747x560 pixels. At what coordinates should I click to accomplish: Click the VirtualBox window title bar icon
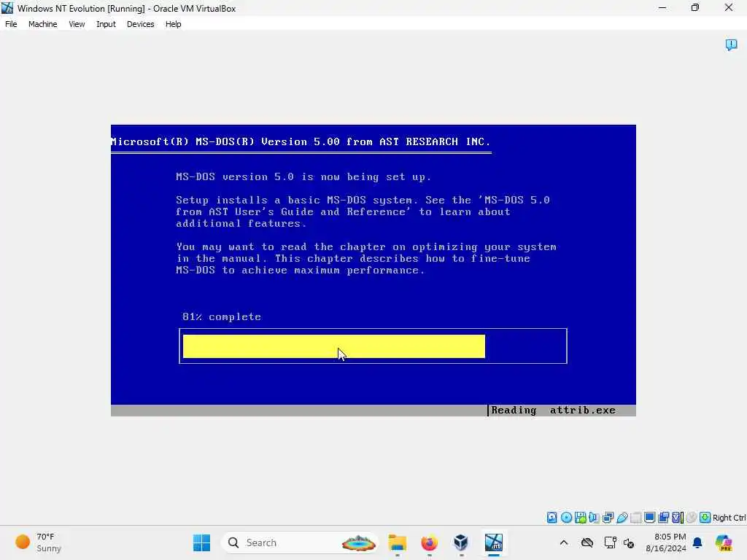coord(7,8)
